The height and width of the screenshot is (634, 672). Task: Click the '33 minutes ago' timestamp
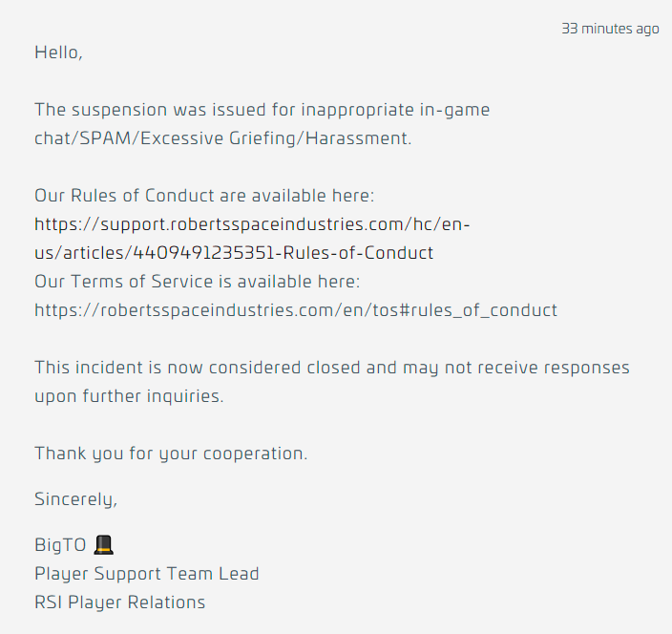(x=610, y=29)
